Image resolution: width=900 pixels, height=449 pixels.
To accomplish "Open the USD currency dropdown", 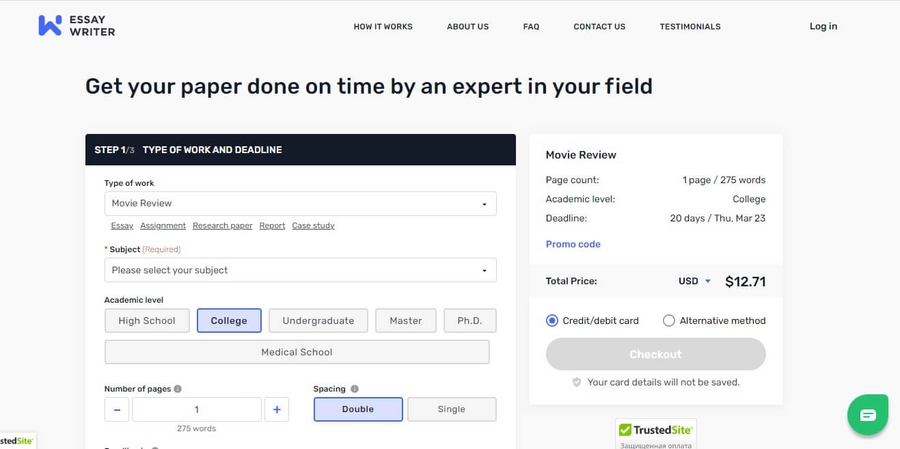I will pos(695,281).
